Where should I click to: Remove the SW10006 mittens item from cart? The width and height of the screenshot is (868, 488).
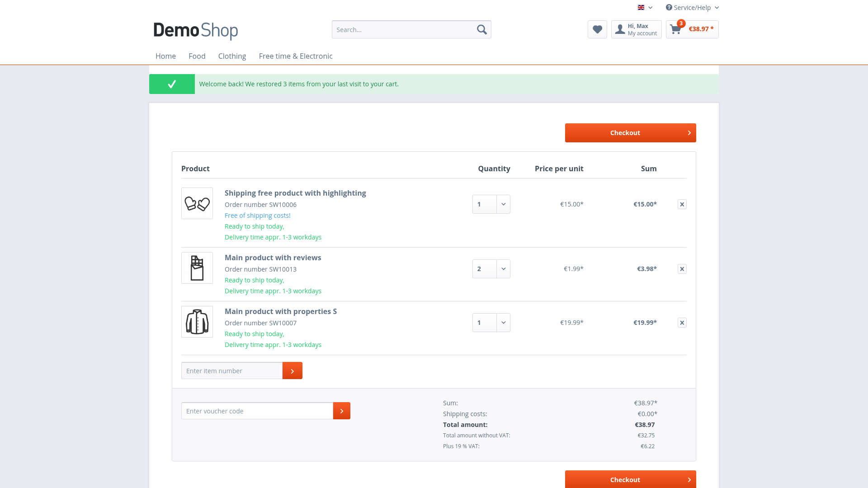click(682, 204)
